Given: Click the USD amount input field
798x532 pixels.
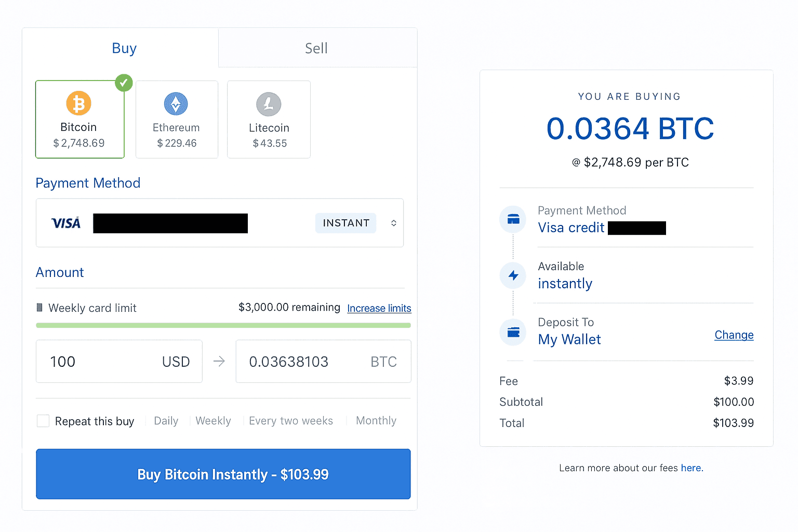Looking at the screenshot, I should pyautogui.click(x=104, y=362).
